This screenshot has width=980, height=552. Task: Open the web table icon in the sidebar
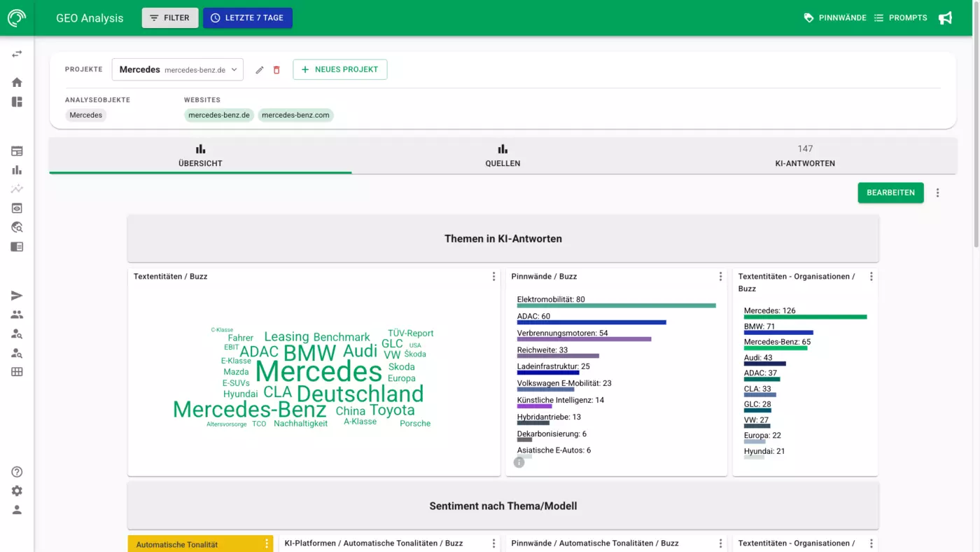17,151
